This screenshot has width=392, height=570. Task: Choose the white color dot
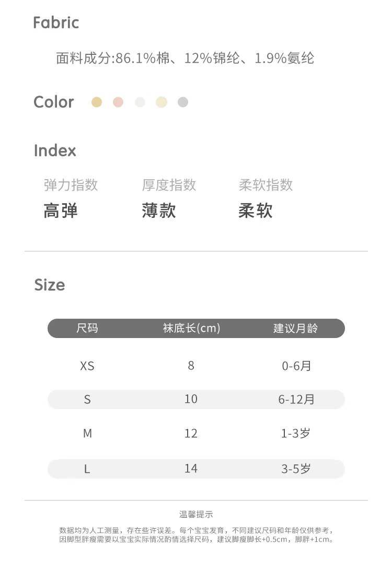pos(140,102)
